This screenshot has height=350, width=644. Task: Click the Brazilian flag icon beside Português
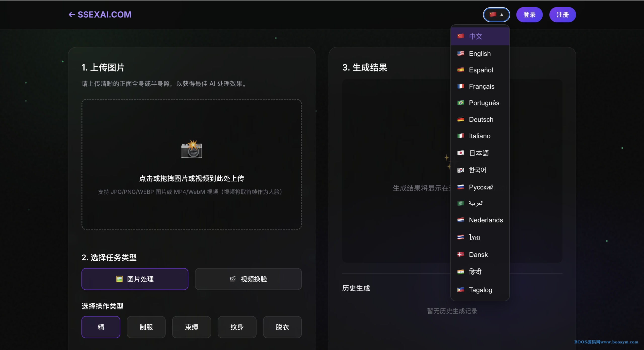pos(461,103)
